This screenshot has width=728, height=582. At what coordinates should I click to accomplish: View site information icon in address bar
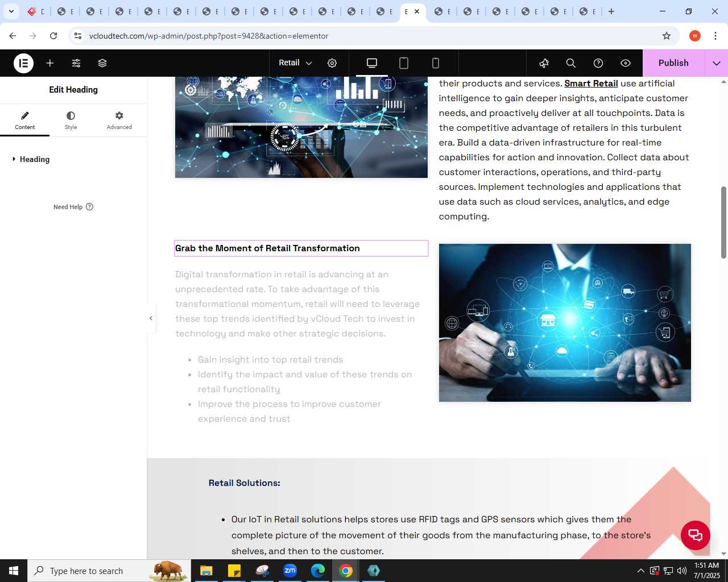78,36
